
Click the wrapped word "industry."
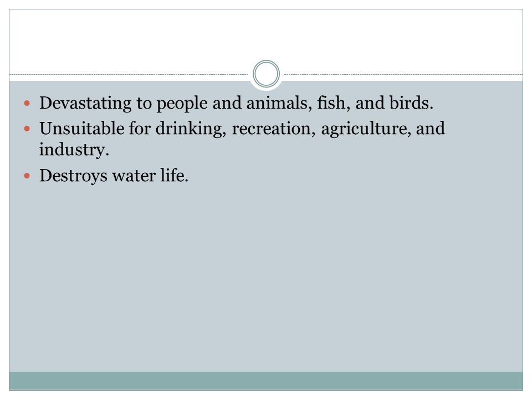coord(74,150)
